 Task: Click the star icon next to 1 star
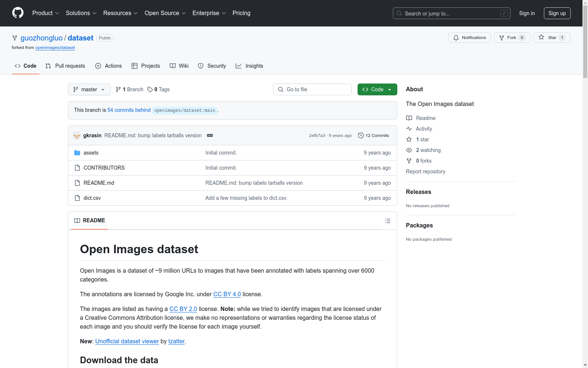(409, 139)
